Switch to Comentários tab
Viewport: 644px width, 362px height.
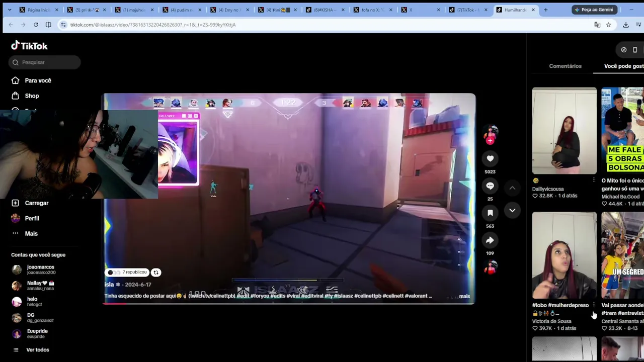(x=565, y=66)
